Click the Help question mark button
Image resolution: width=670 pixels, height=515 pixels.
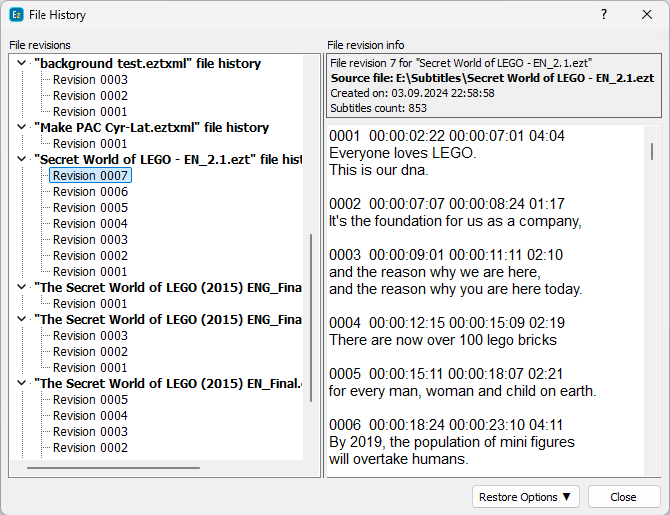point(604,15)
